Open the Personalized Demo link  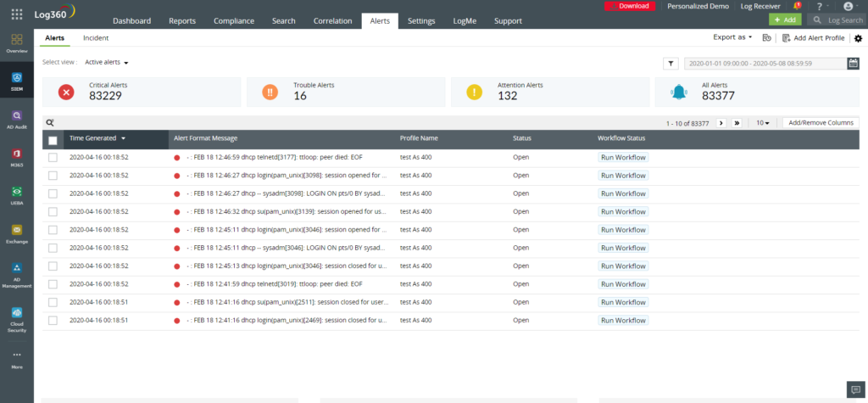click(x=698, y=6)
